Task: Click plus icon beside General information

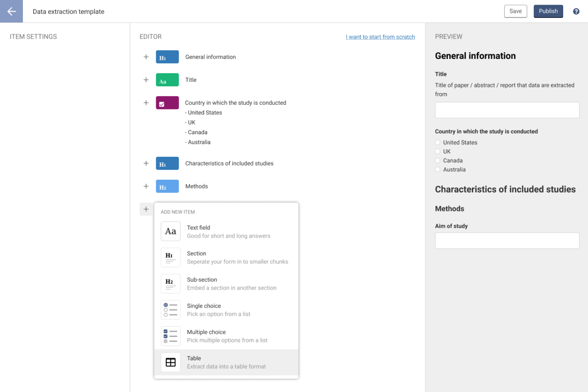Action: [x=146, y=57]
